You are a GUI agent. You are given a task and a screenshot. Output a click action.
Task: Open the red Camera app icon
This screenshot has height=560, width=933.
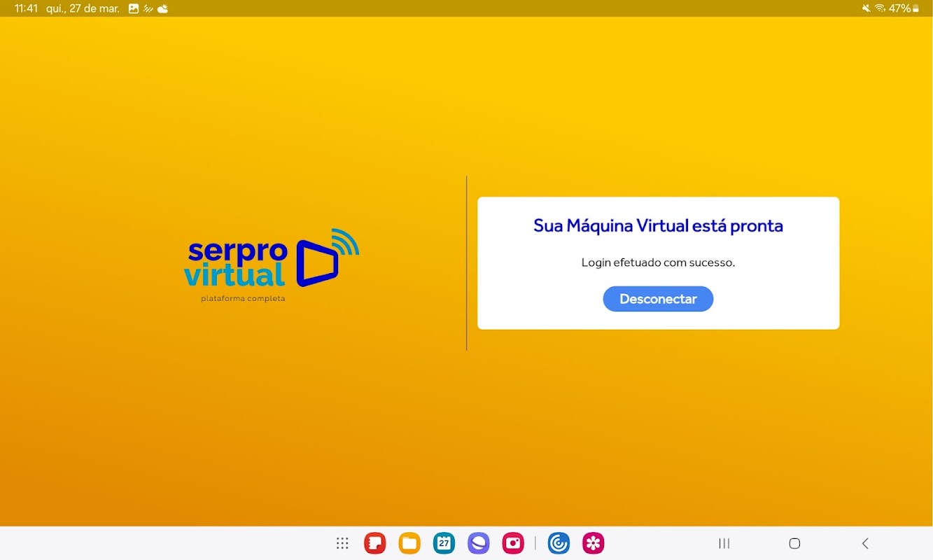tap(513, 543)
